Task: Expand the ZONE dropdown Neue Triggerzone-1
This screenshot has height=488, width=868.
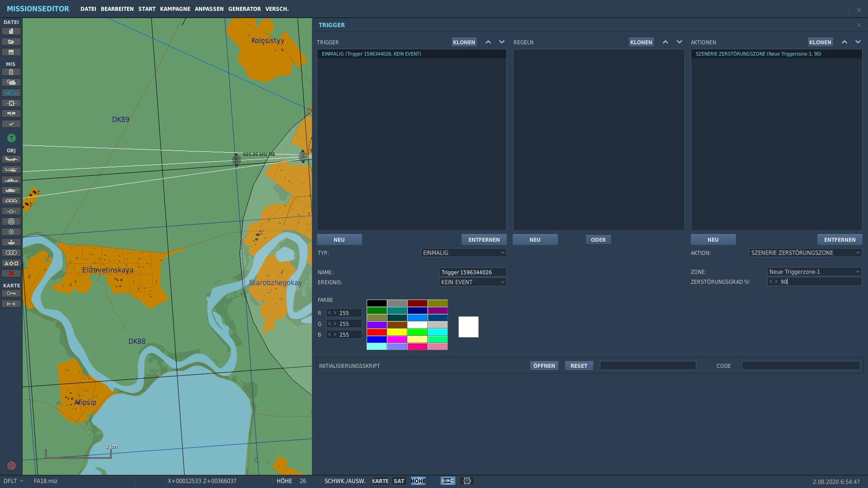Action: [814, 272]
